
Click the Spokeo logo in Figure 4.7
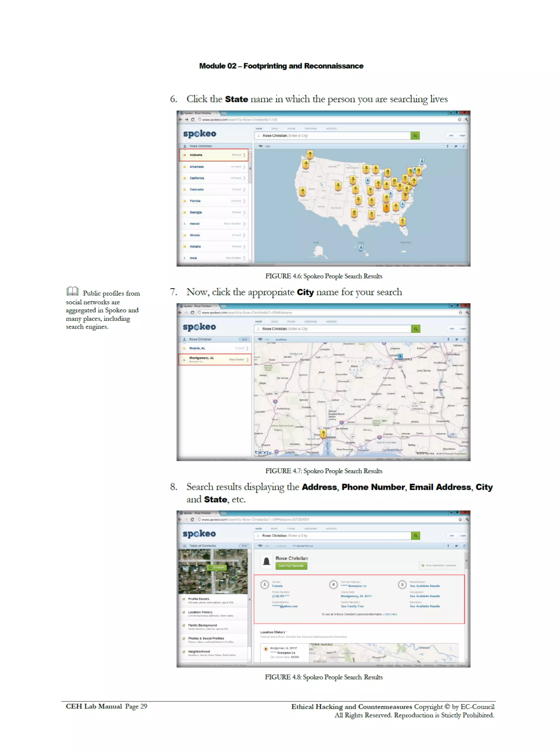(x=199, y=327)
